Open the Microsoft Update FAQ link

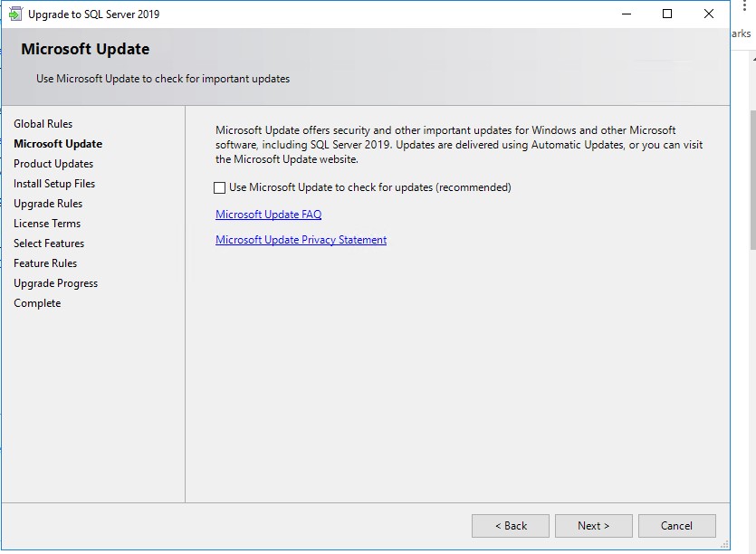pos(269,214)
